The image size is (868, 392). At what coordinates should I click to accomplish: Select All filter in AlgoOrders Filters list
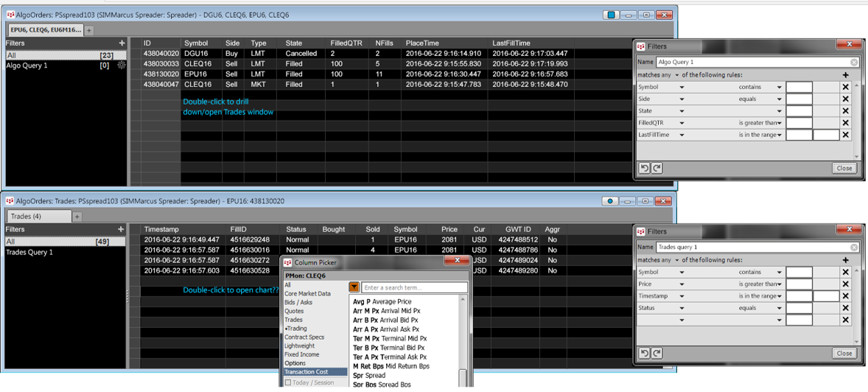coord(66,55)
